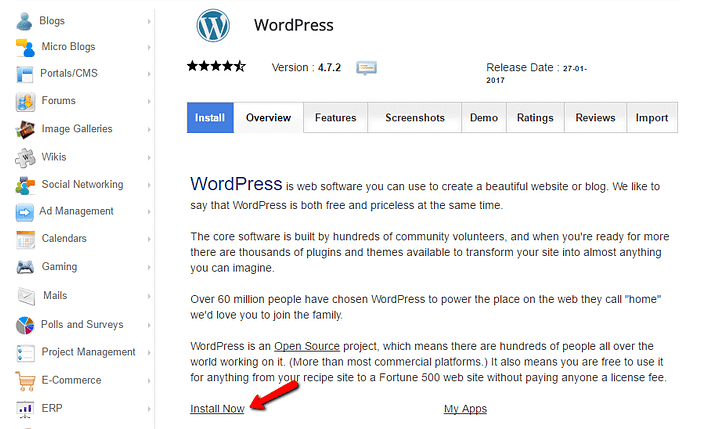
Task: Expand the Mails category arrow
Action: (x=149, y=296)
